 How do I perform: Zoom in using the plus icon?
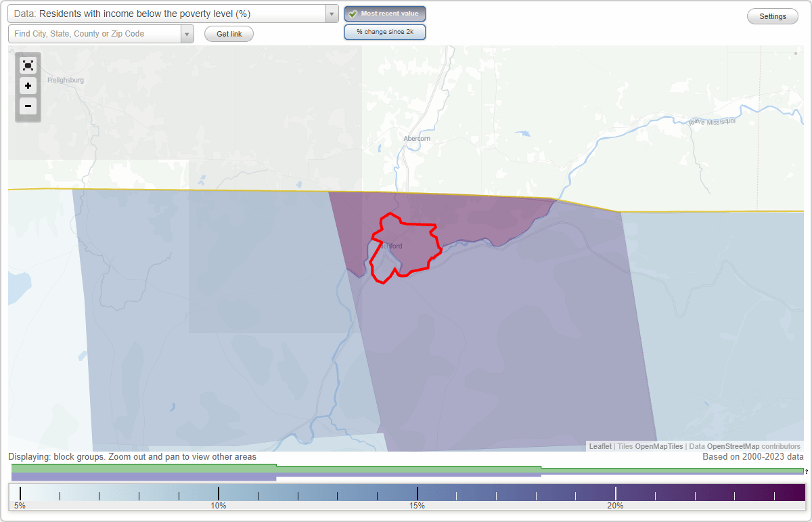pyautogui.click(x=28, y=86)
